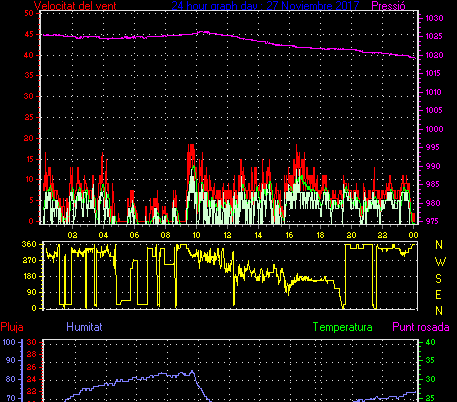Viewport: 457px width, 402px height.
Task: Click the 180 wind direction axis value
Action: 29,276
